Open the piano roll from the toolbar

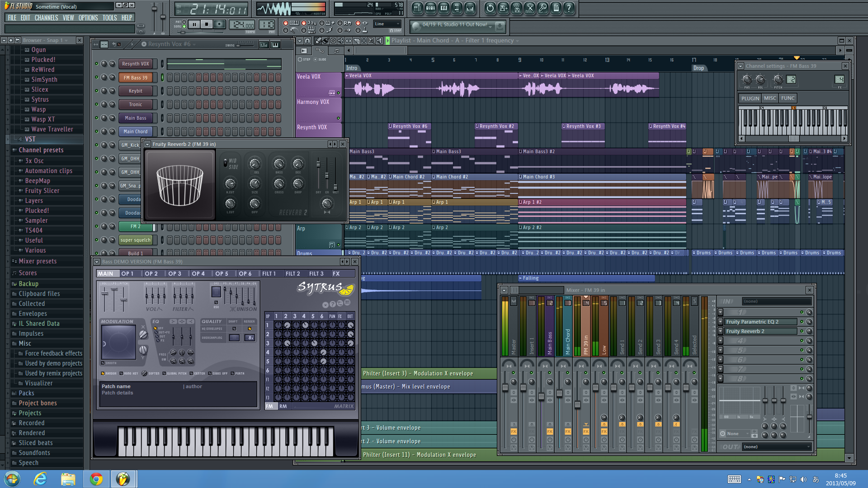click(x=443, y=8)
